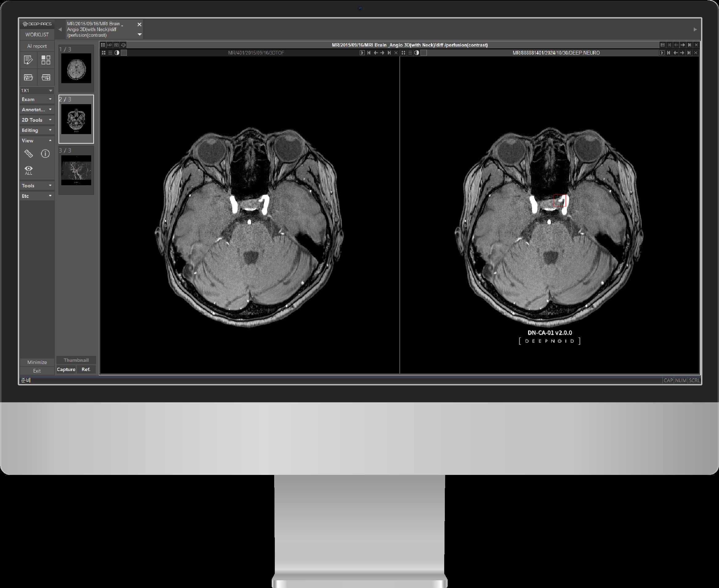Expand the Annotat... section

[37, 109]
